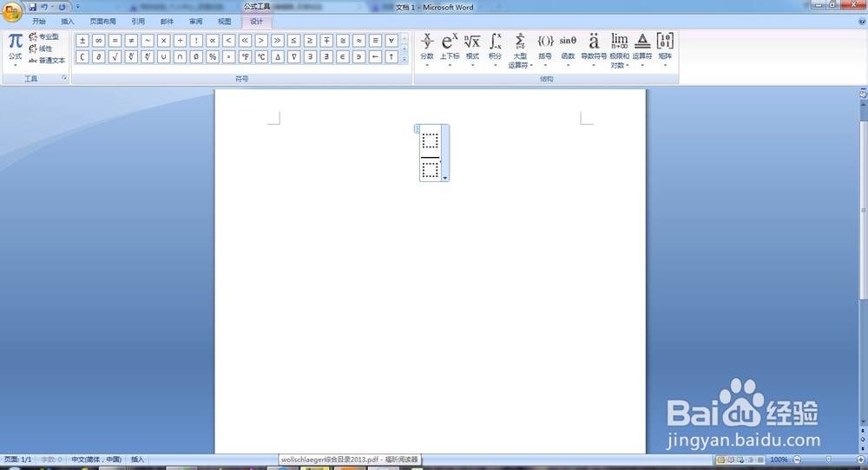Click the zoom out minus button
The width and height of the screenshot is (868, 470).
797,460
